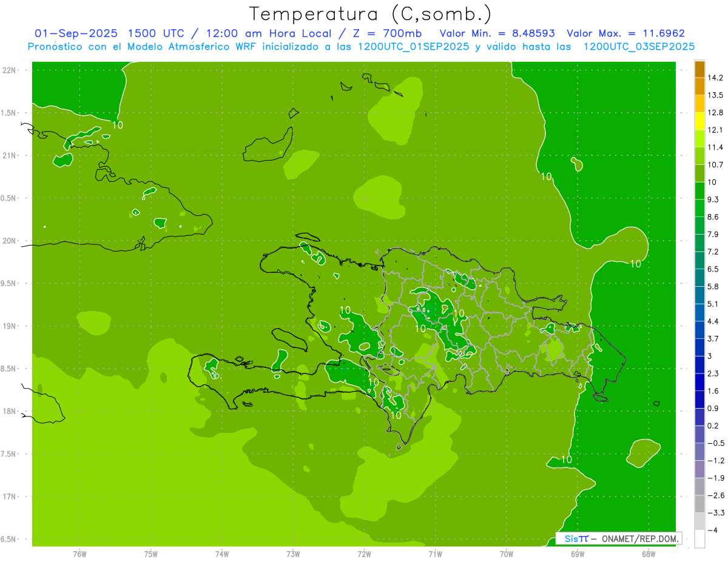Click the dark blue swatch between 1.6 and 2.3
Image resolution: width=728 pixels, height=562 pixels.
tap(699, 382)
